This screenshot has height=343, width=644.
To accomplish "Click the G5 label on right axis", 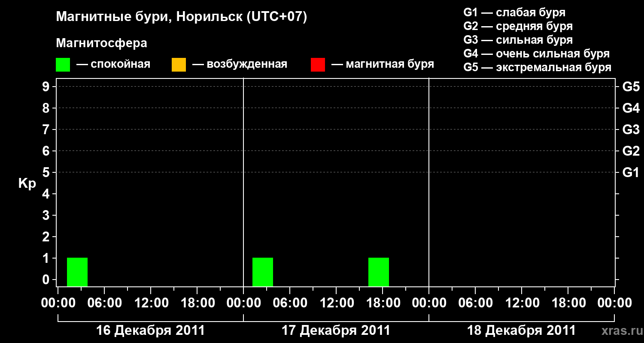I will point(631,87).
